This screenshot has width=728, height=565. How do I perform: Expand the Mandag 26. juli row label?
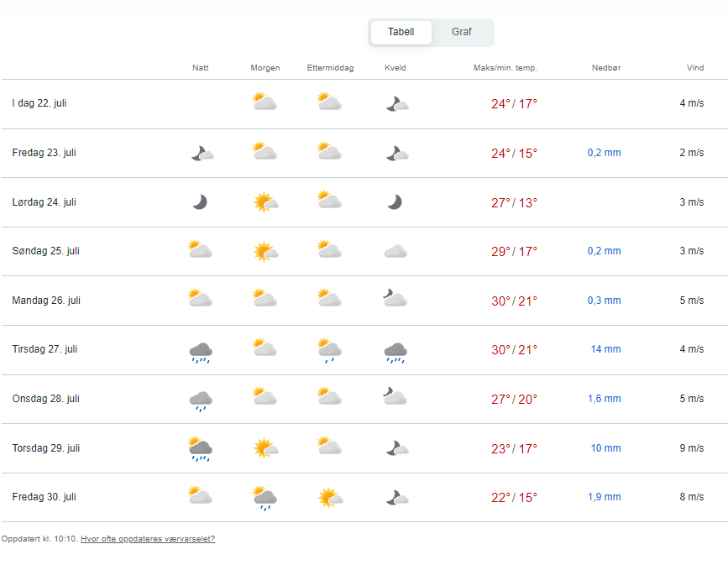[46, 301]
